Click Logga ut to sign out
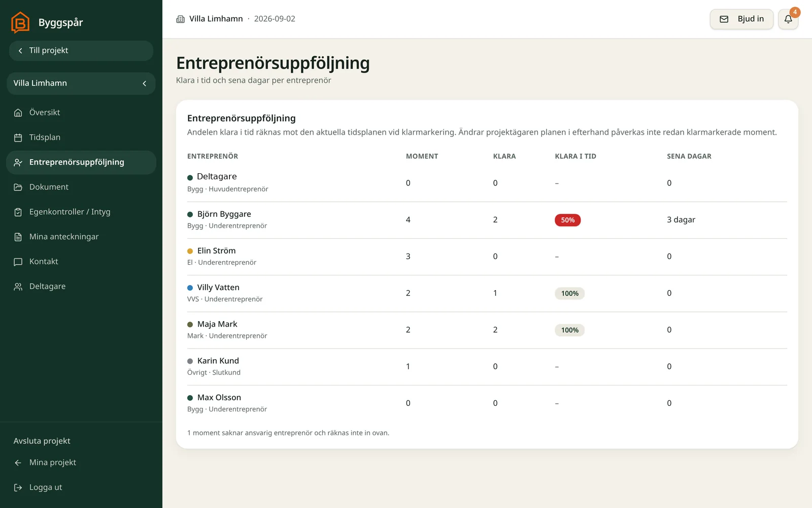The height and width of the screenshot is (508, 812). 81,488
